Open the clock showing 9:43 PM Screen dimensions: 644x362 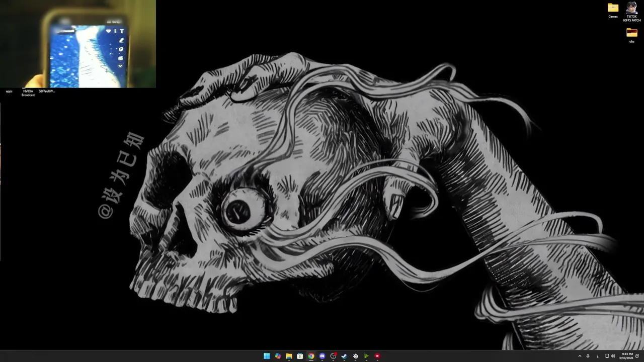point(627,356)
